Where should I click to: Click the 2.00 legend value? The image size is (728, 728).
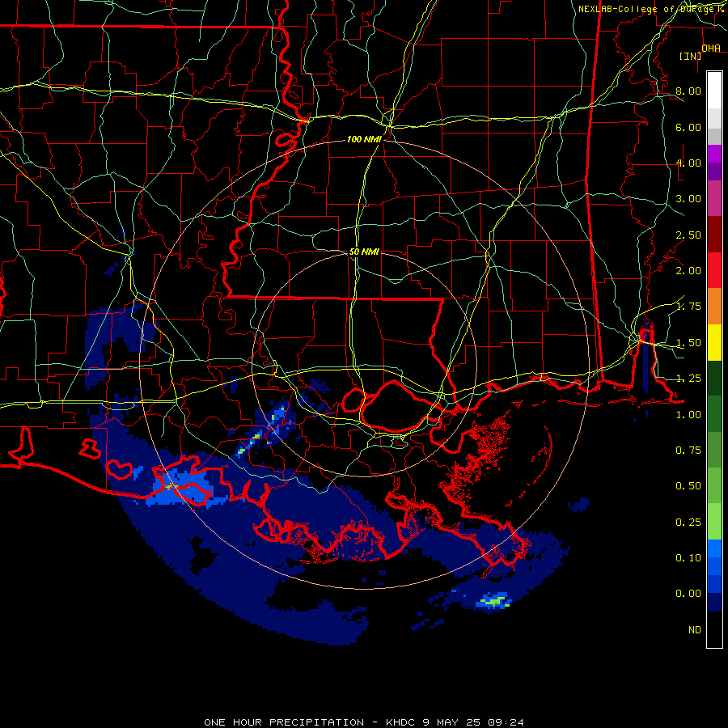point(688,271)
